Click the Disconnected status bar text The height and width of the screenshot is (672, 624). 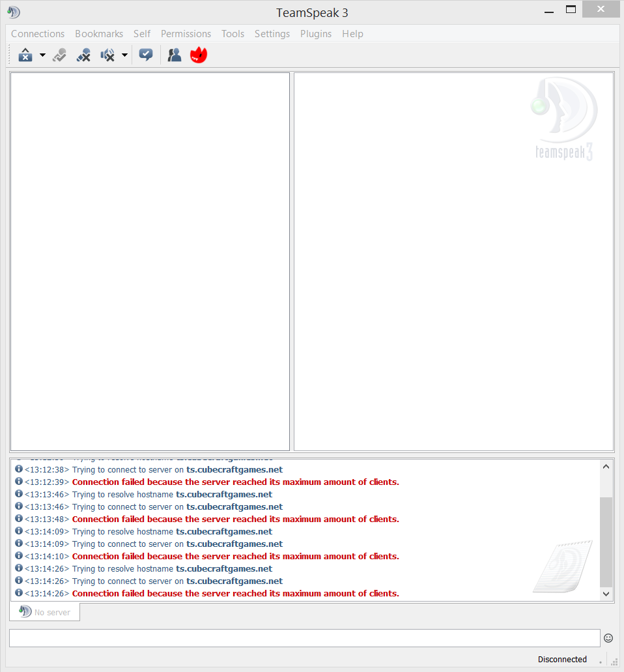[x=562, y=659]
